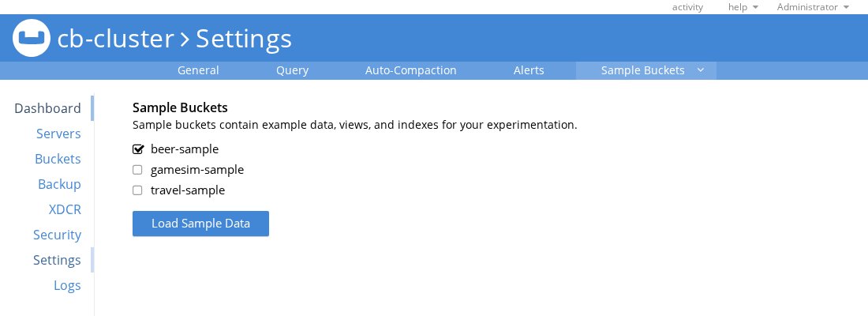Image resolution: width=868 pixels, height=316 pixels.
Task: Open the activity link
Action: pyautogui.click(x=687, y=7)
